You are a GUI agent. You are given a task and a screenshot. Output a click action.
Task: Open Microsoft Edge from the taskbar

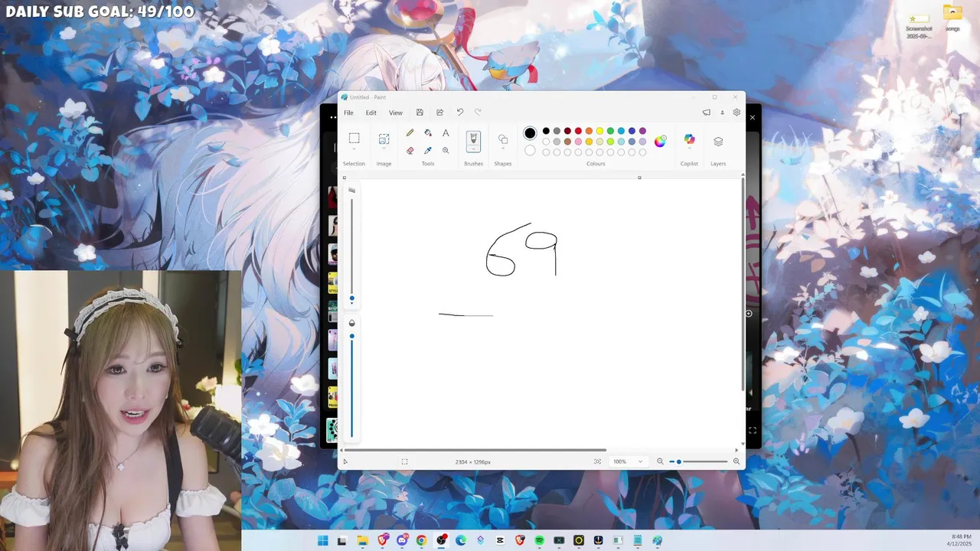(x=461, y=540)
